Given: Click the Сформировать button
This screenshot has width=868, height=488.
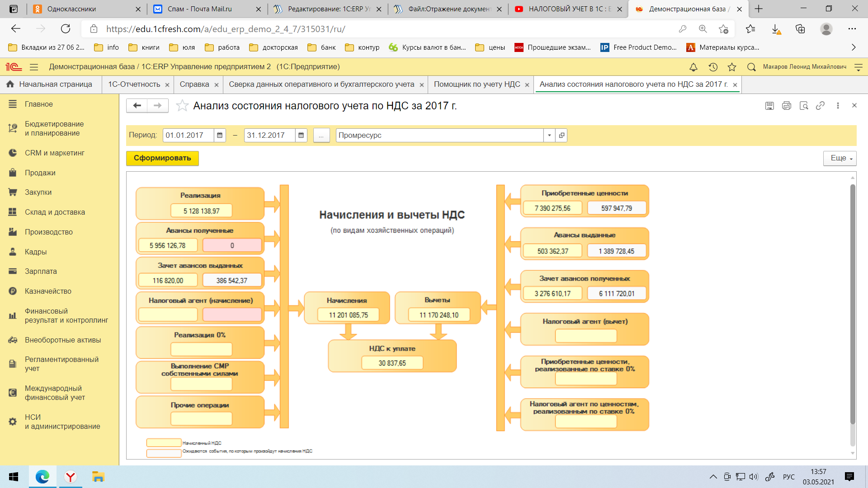Looking at the screenshot, I should (162, 158).
